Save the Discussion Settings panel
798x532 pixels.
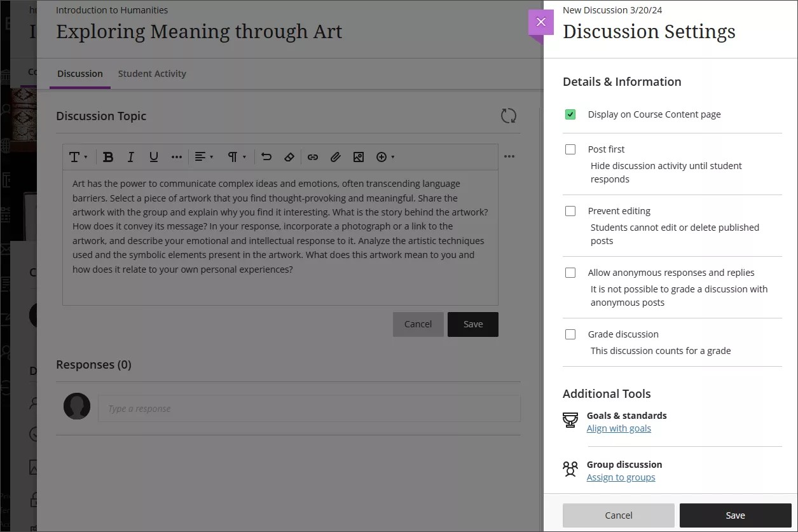pos(735,515)
